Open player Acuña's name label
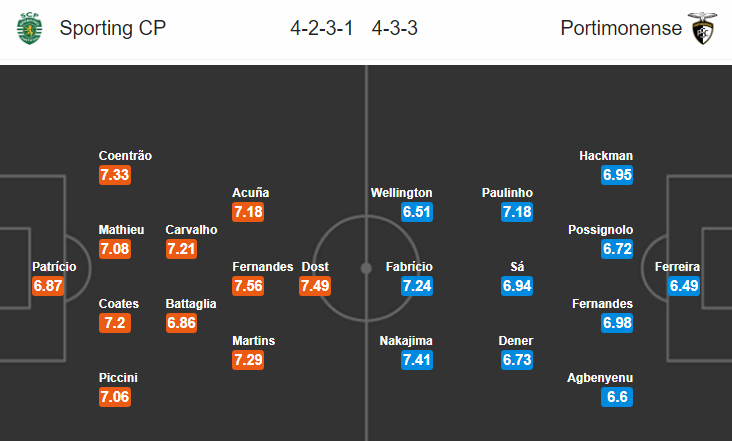 click(x=251, y=193)
